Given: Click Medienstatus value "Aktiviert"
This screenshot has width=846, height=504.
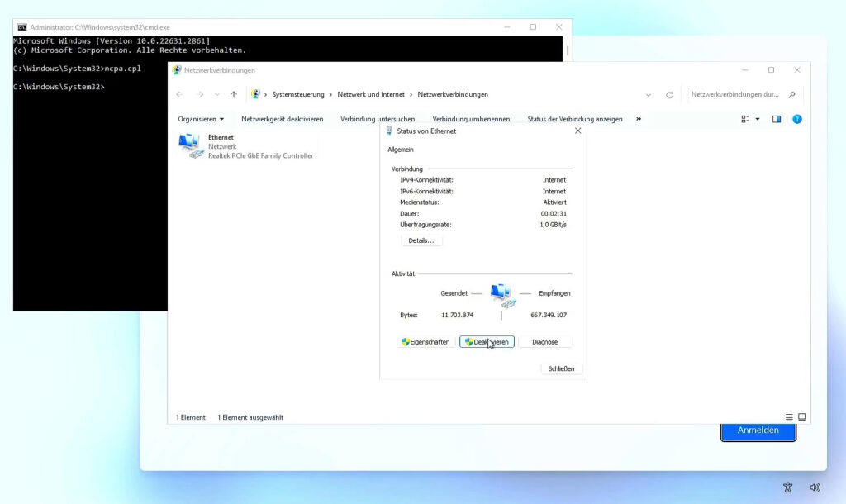Looking at the screenshot, I should 554,202.
